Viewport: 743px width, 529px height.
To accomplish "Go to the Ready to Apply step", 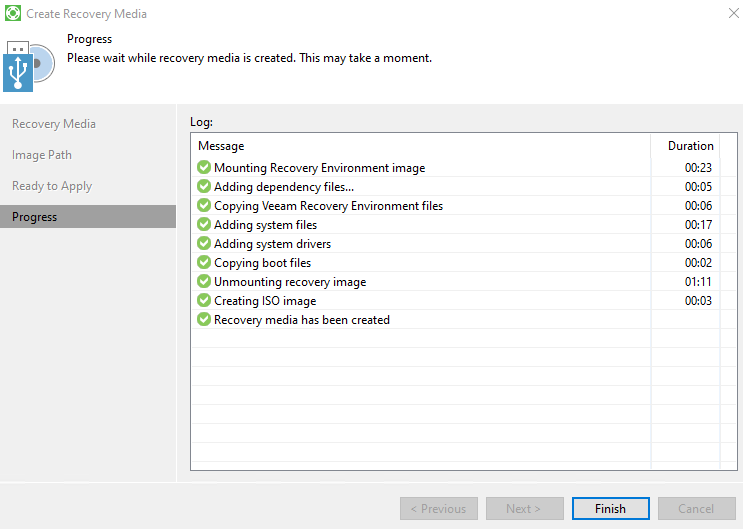I will click(52, 186).
